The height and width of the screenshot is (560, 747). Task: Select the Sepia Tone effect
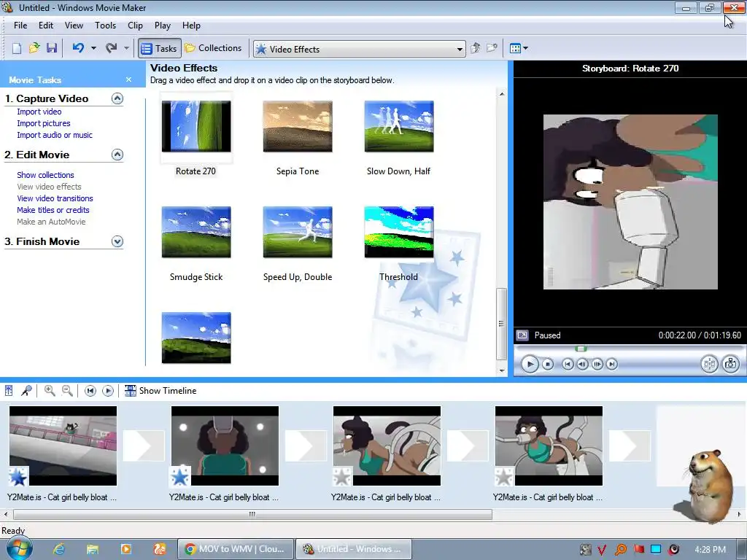click(298, 126)
